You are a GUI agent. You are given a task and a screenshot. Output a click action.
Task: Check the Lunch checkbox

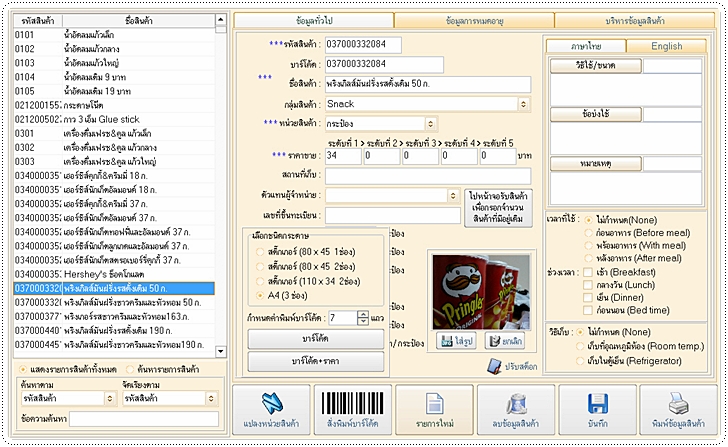[x=588, y=285]
